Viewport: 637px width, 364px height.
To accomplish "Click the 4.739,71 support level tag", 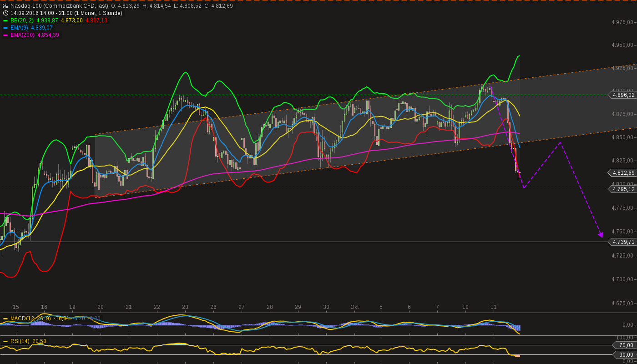I will 622,242.
